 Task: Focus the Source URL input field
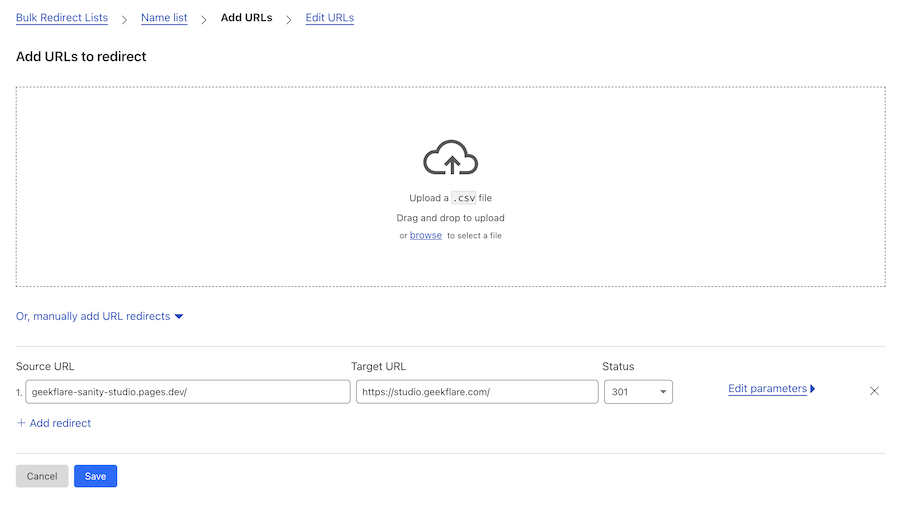(188, 392)
